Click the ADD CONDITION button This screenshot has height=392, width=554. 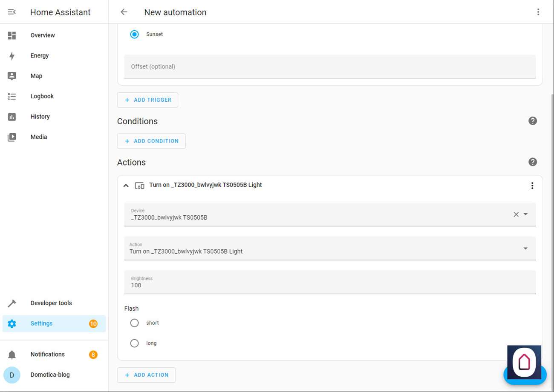(151, 141)
